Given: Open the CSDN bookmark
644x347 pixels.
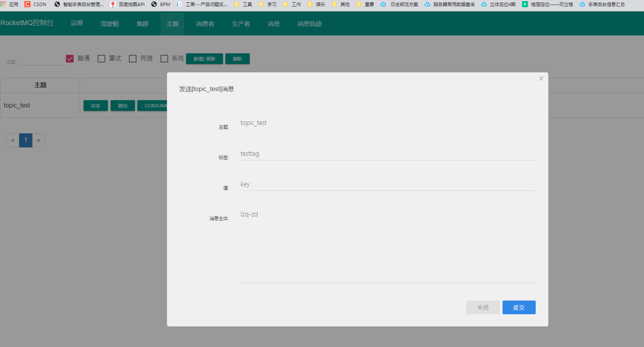Looking at the screenshot, I should coord(35,4).
